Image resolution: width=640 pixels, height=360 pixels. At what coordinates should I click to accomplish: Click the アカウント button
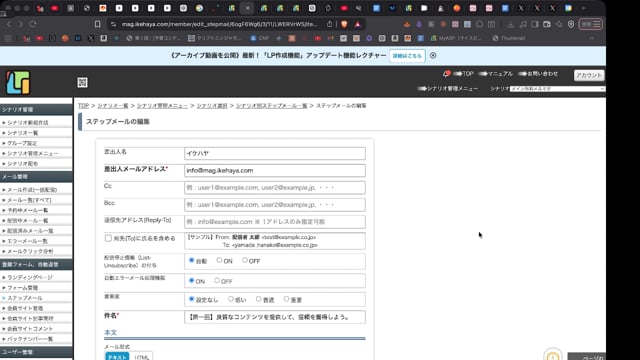[x=589, y=75]
